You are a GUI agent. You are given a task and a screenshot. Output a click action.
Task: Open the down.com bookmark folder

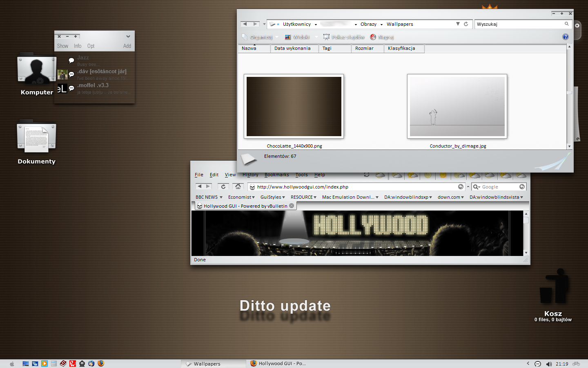pos(451,197)
